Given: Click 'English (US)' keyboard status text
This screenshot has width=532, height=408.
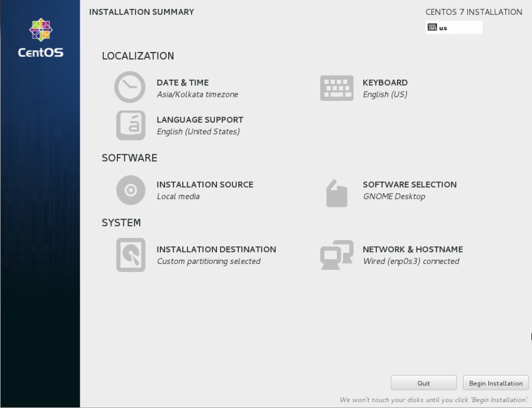Looking at the screenshot, I should pyautogui.click(x=385, y=94).
